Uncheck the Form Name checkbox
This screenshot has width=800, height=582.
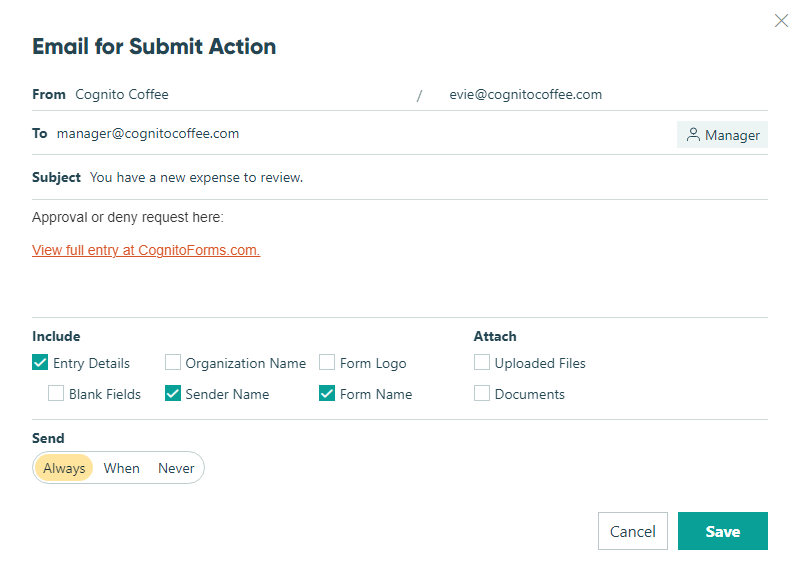[x=327, y=393]
